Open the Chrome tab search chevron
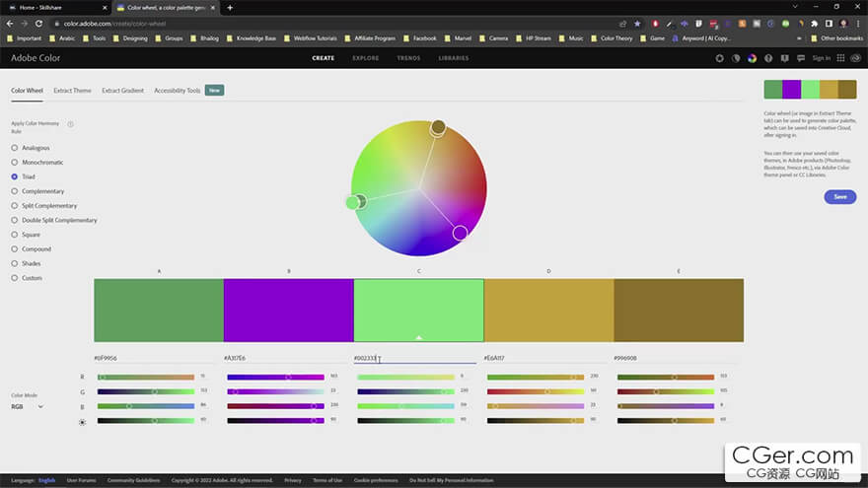The width and height of the screenshot is (868, 488). click(795, 7)
